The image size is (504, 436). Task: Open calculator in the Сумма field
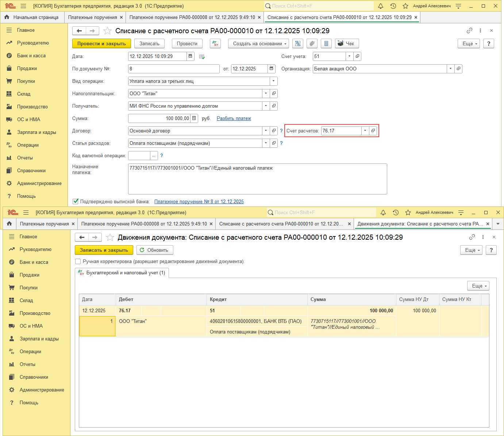tap(194, 118)
